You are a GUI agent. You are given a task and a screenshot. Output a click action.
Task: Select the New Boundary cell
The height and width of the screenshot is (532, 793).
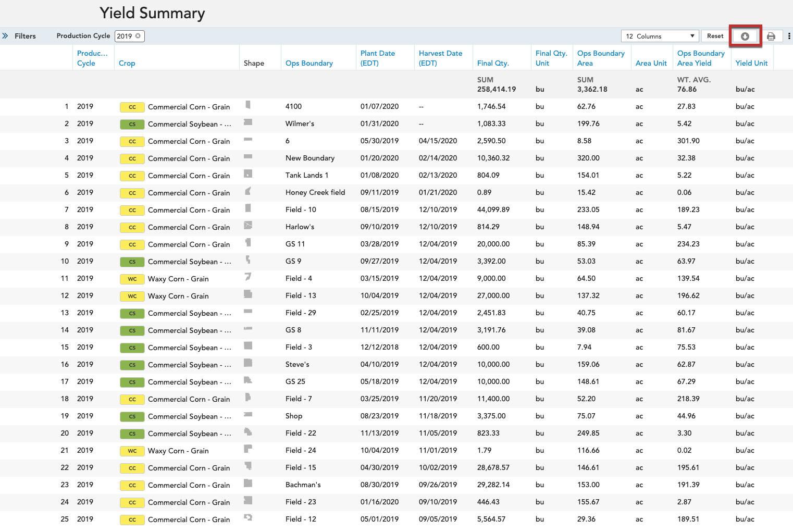tap(310, 158)
